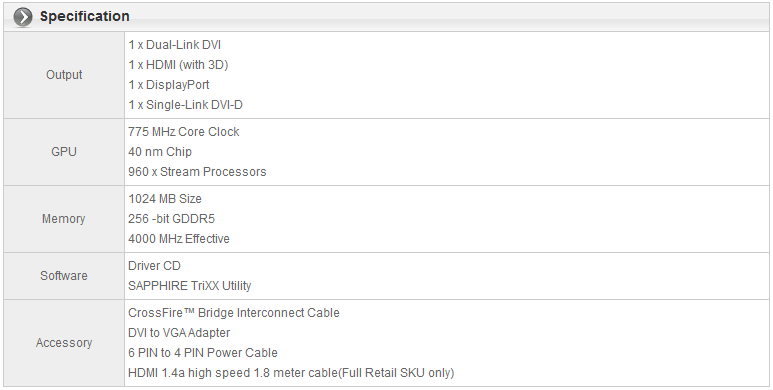Click the arrow icon beside Specification
The image size is (773, 390).
point(23,17)
